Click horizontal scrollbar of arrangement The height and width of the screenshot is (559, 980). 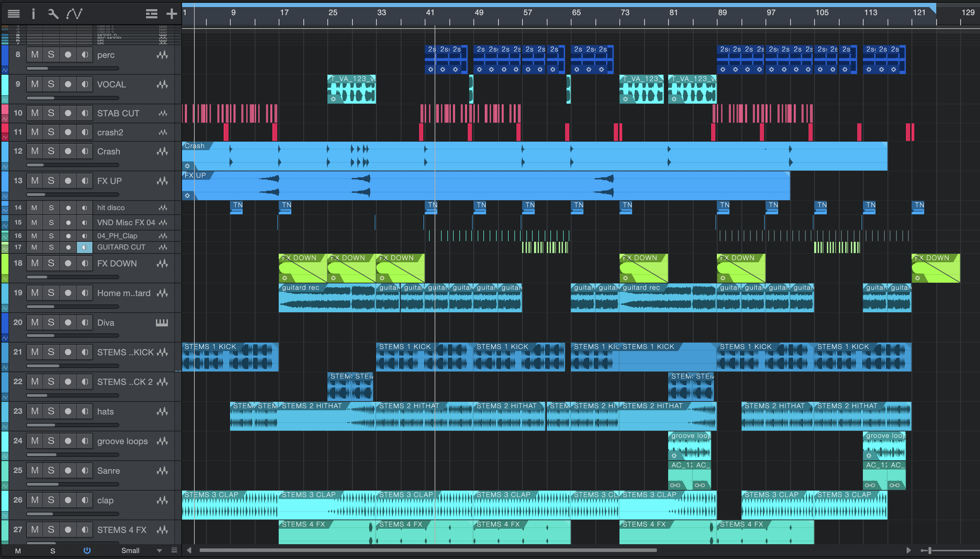[x=428, y=550]
